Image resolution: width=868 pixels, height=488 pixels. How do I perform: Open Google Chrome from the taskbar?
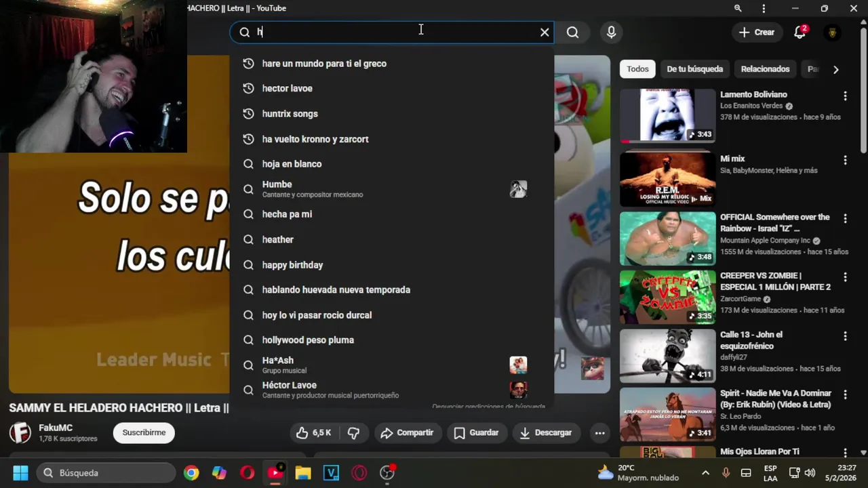[191, 472]
